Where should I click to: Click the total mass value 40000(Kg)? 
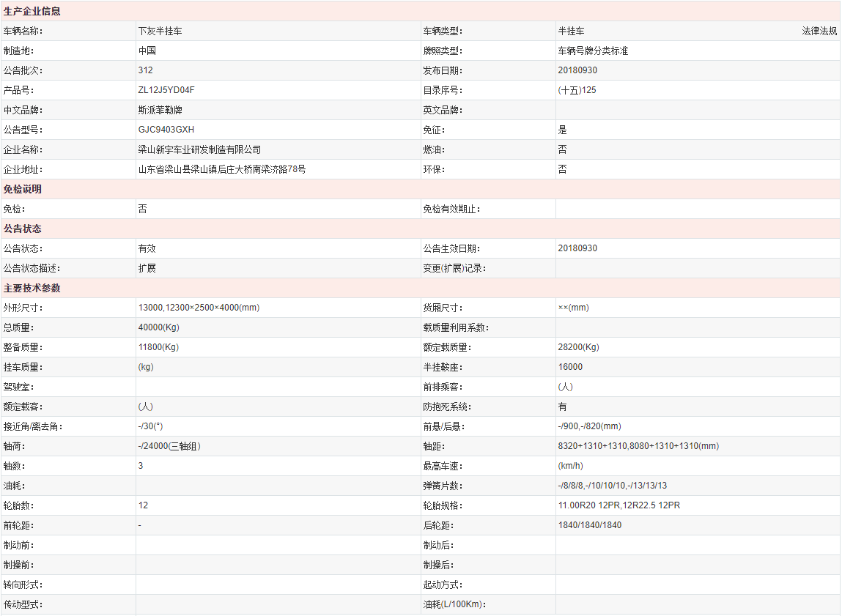[158, 327]
